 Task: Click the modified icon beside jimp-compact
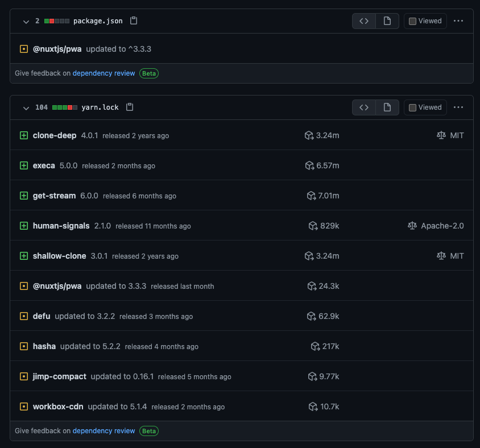point(24,376)
